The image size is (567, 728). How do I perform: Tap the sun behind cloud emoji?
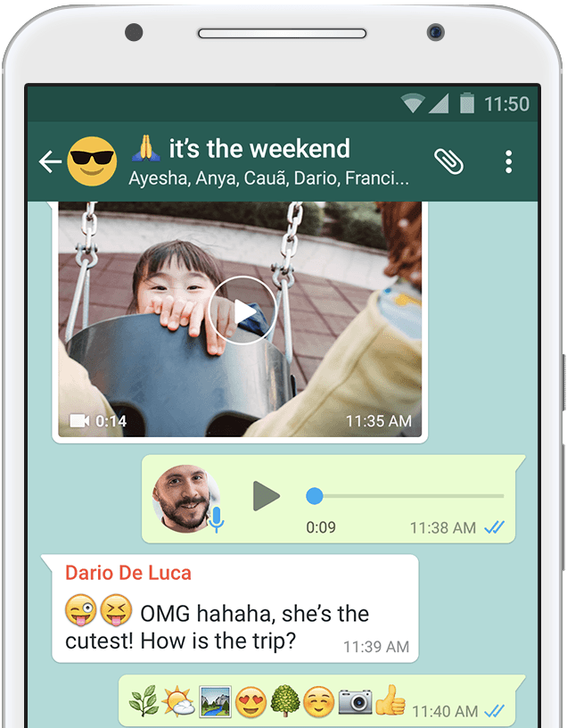pyautogui.click(x=178, y=701)
